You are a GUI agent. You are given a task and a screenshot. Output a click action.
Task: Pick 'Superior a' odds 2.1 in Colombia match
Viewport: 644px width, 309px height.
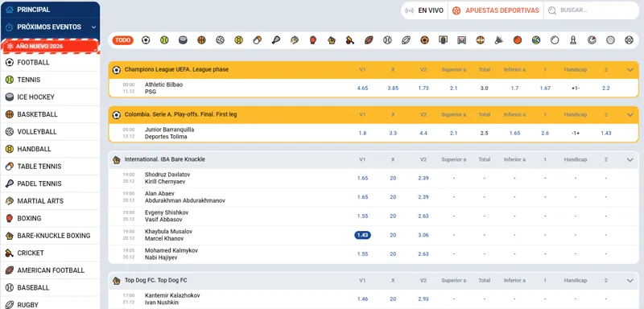click(x=453, y=134)
